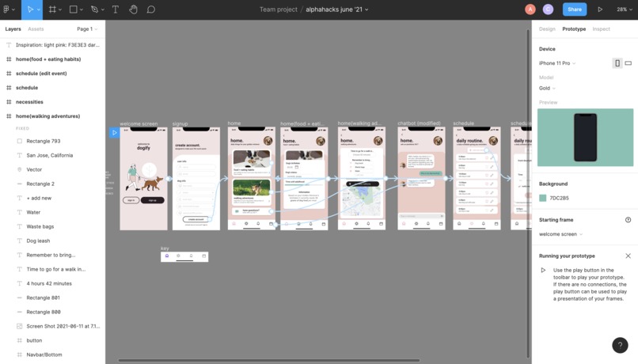This screenshot has width=638, height=364.
Task: Present the prototype with toolbar play button
Action: tap(600, 9)
